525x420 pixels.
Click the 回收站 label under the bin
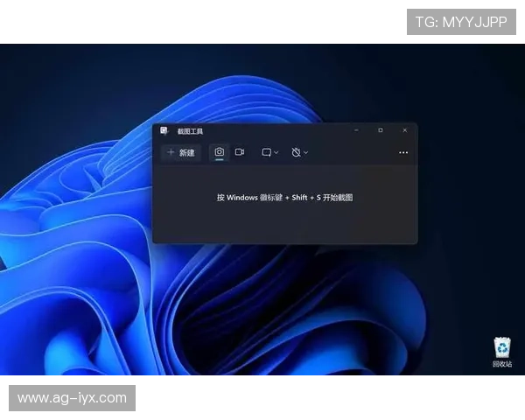tap(502, 364)
